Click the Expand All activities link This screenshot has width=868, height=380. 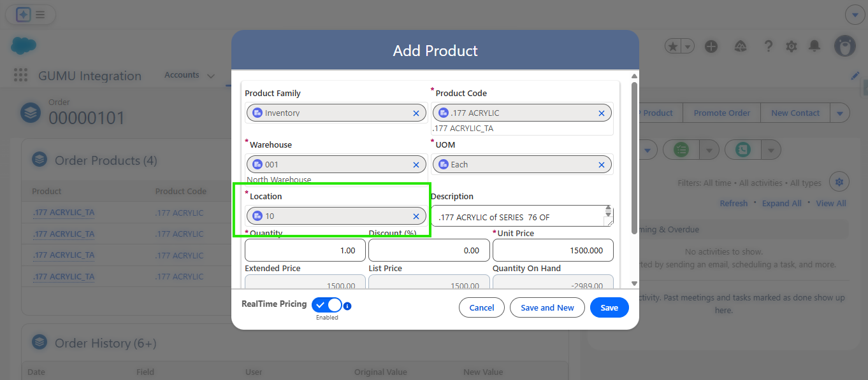[781, 204]
